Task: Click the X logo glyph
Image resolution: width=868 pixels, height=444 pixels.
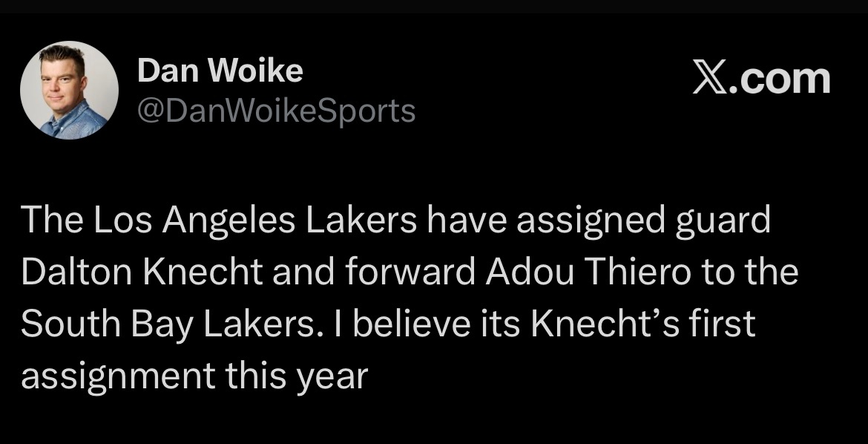Action: click(711, 79)
